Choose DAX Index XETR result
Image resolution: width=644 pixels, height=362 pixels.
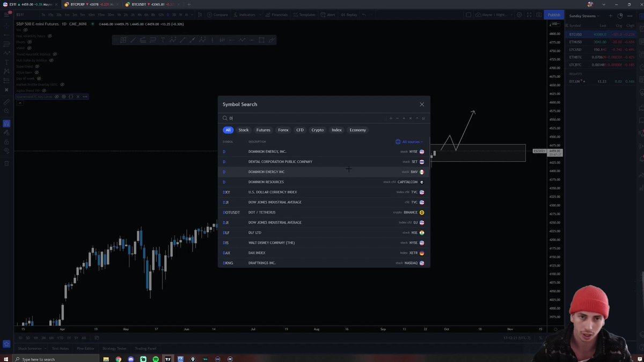(324, 253)
